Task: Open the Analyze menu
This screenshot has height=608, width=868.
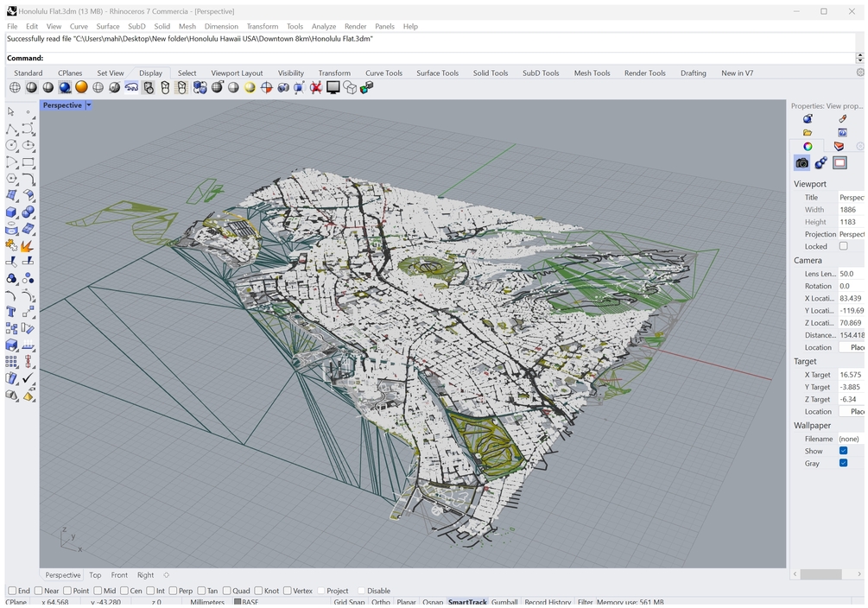Action: tap(324, 26)
